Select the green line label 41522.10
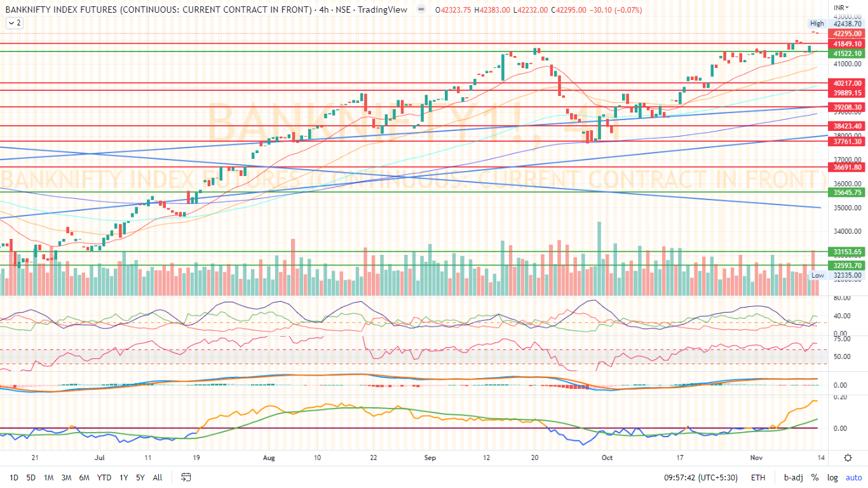Screen dimensions: 868x488 coord(847,54)
